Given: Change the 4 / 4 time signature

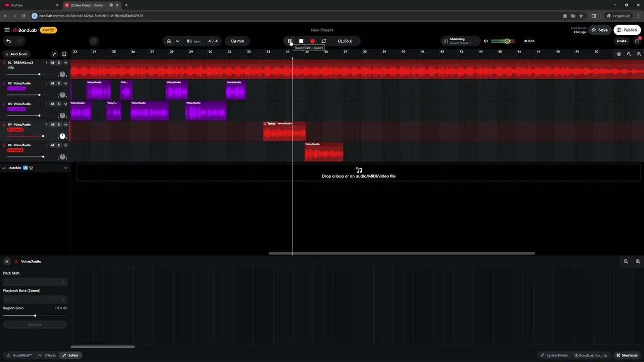Looking at the screenshot, I should point(213,41).
